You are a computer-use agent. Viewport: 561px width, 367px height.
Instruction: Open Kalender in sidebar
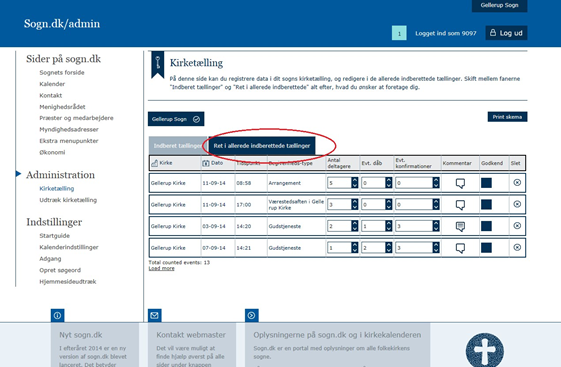[52, 84]
